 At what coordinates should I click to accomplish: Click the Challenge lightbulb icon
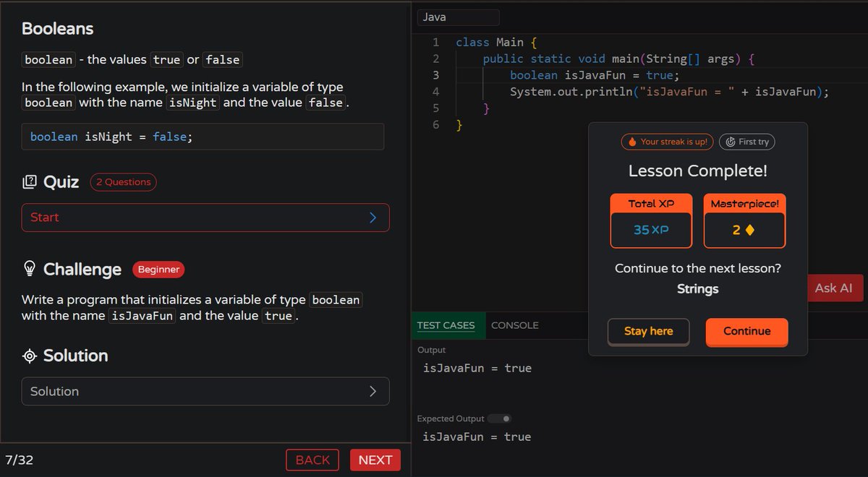(x=30, y=269)
